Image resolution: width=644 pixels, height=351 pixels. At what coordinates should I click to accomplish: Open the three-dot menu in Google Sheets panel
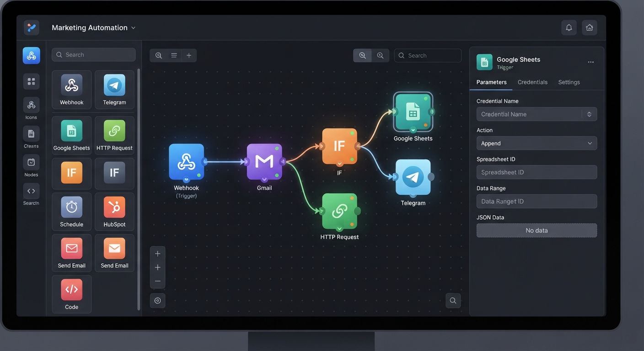click(591, 62)
